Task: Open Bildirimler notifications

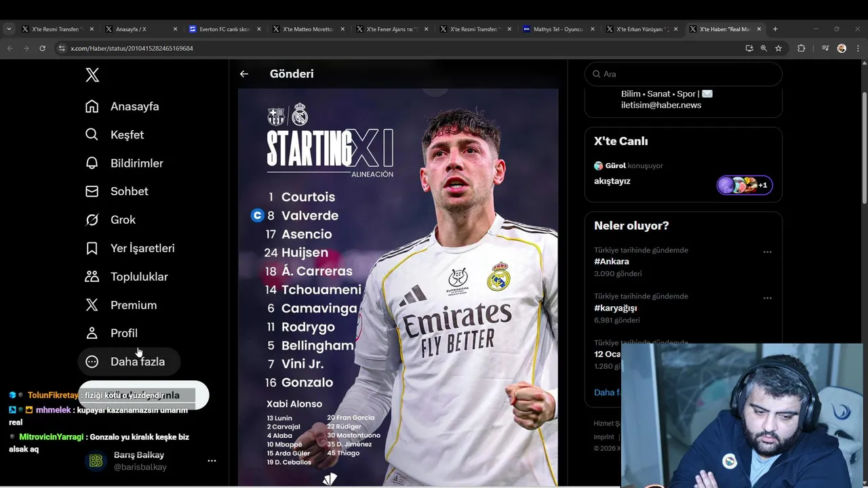Action: (124, 163)
